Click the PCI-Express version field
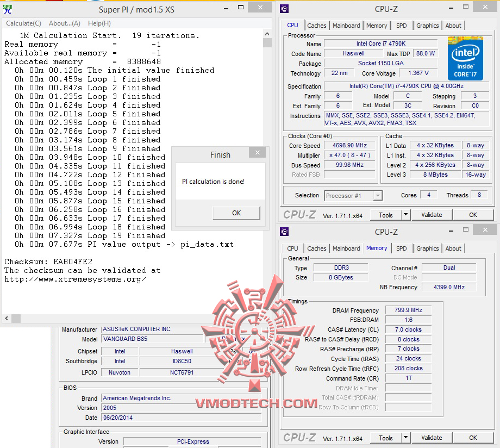This screenshot has height=448, width=500. tap(192, 441)
